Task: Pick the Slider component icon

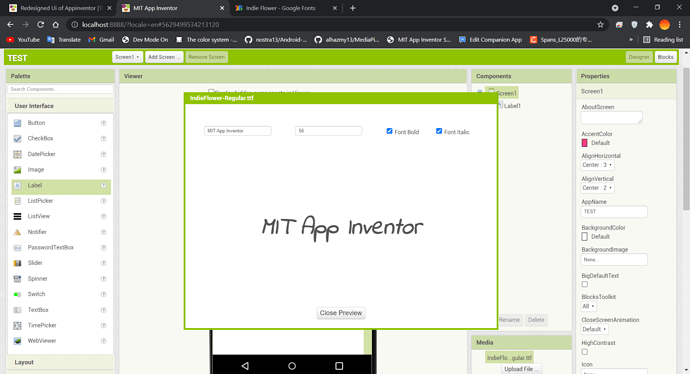Action: coord(17,263)
